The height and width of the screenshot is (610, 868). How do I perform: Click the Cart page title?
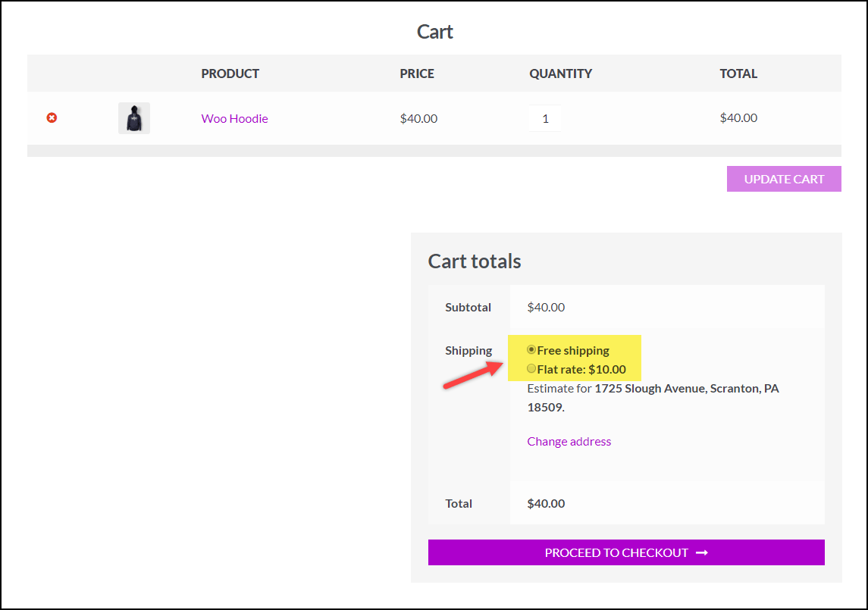[x=434, y=32]
